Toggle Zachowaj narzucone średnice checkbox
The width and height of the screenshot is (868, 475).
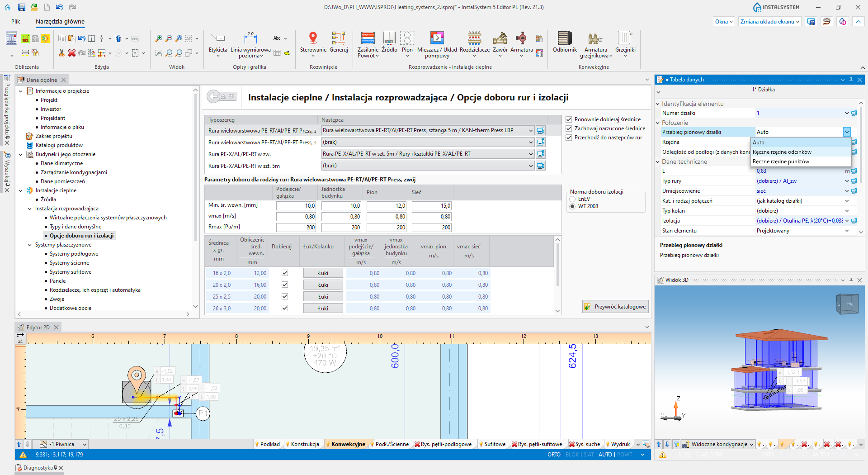click(x=569, y=128)
